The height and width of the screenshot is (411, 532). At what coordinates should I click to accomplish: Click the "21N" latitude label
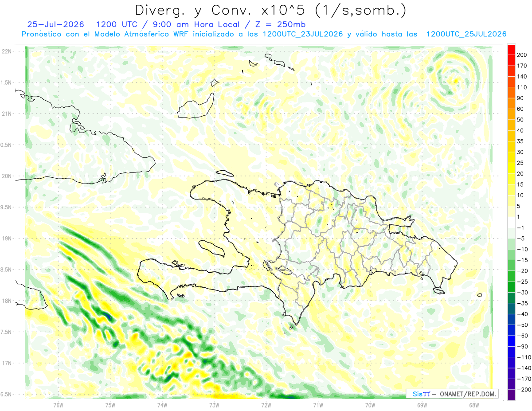(x=7, y=114)
